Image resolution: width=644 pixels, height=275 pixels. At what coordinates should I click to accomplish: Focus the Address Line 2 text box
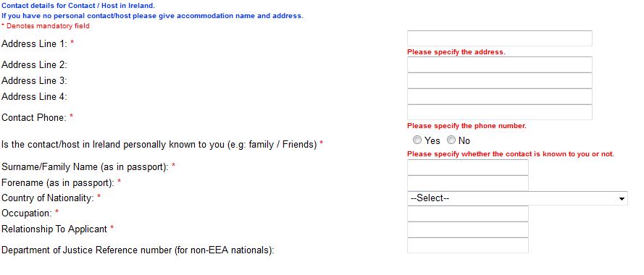(x=499, y=64)
